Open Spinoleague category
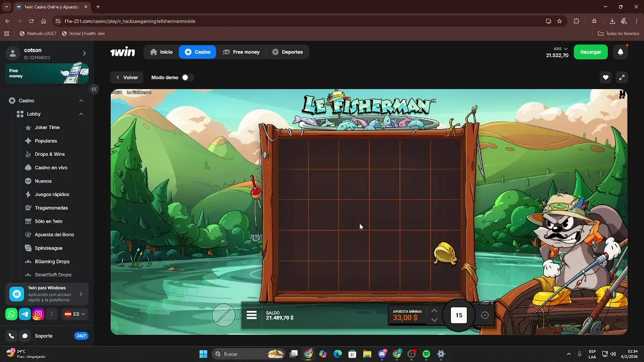 [x=48, y=248]
